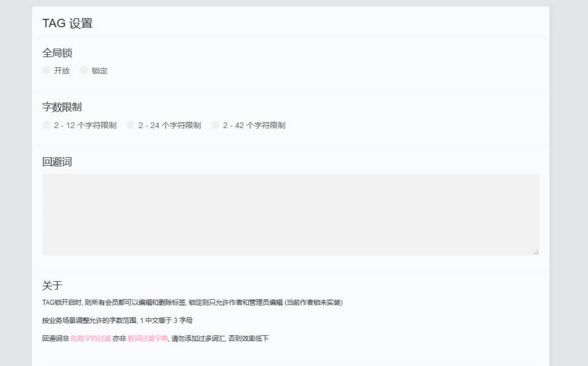Select the 锁定 radio button
Image resolution: width=588 pixels, height=366 pixels.
click(x=84, y=71)
